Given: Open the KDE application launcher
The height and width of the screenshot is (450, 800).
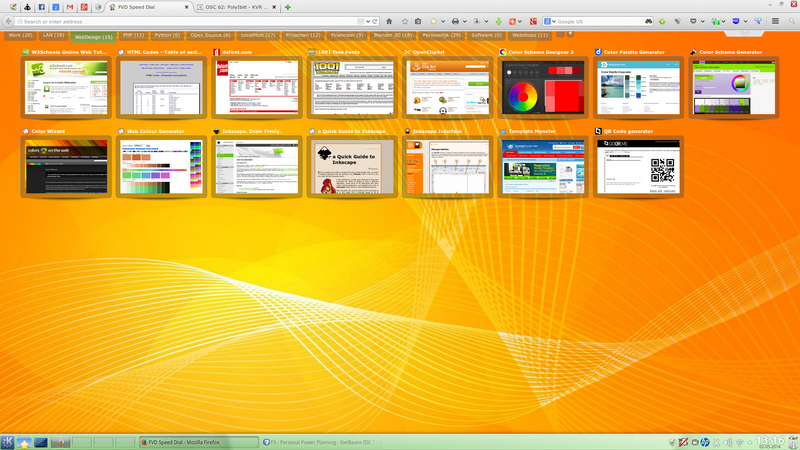Looking at the screenshot, I should 7,442.
